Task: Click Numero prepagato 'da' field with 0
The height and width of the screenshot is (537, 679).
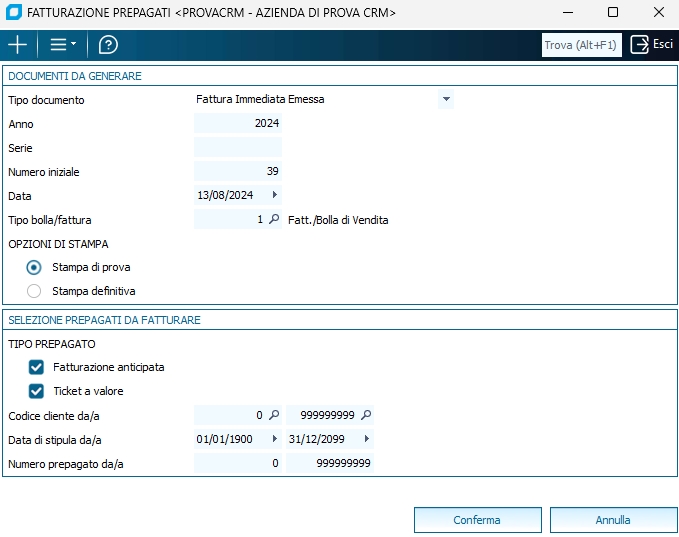Action: point(238,463)
